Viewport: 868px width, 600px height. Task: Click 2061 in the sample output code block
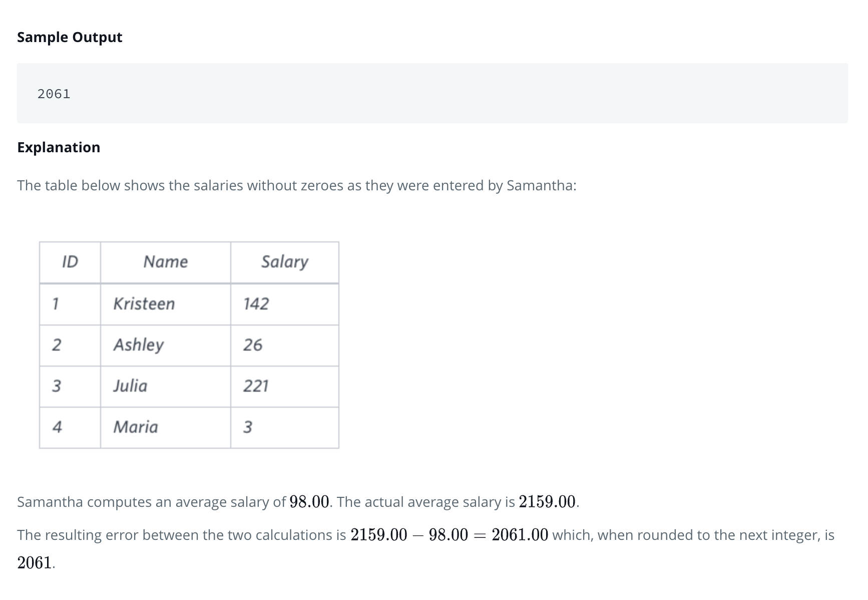pyautogui.click(x=54, y=94)
